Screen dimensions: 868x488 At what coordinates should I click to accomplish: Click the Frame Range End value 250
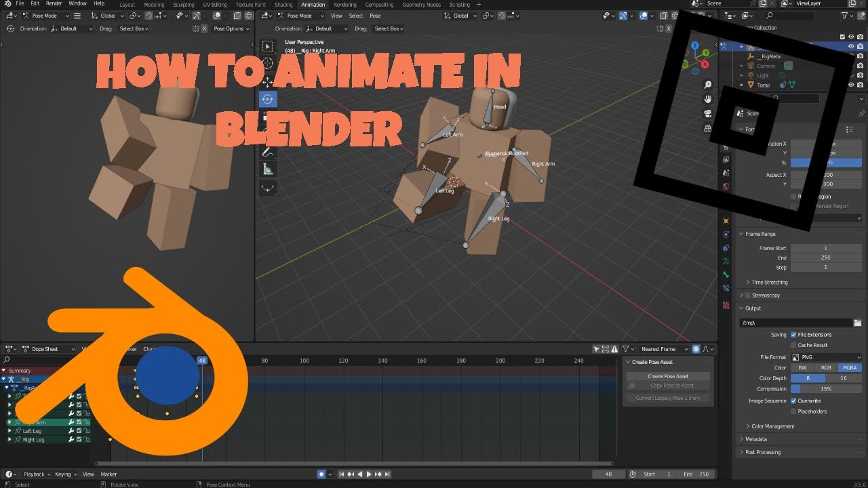[826, 258]
